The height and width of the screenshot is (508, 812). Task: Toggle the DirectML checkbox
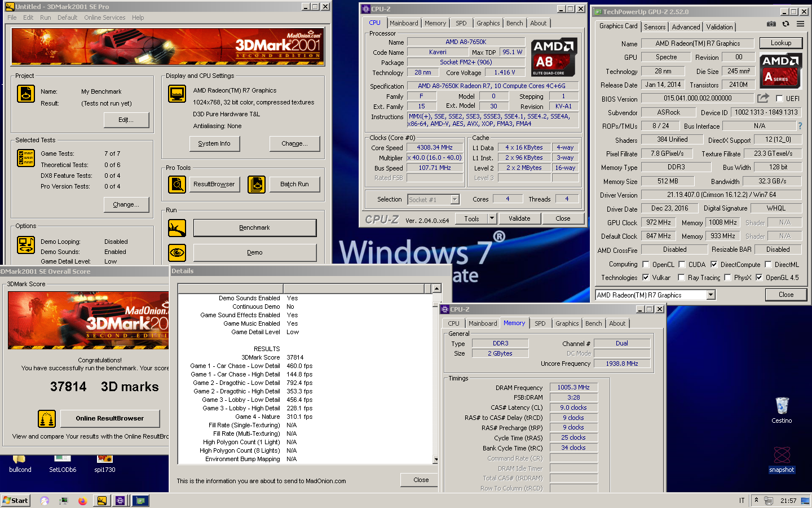pos(768,264)
